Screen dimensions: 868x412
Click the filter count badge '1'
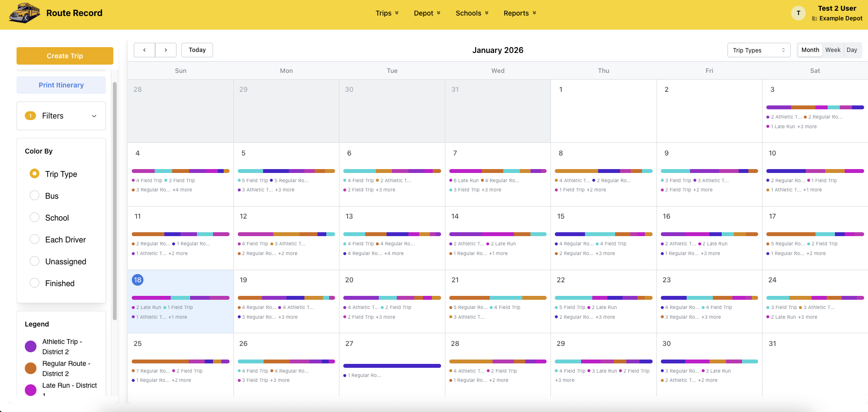tap(31, 116)
